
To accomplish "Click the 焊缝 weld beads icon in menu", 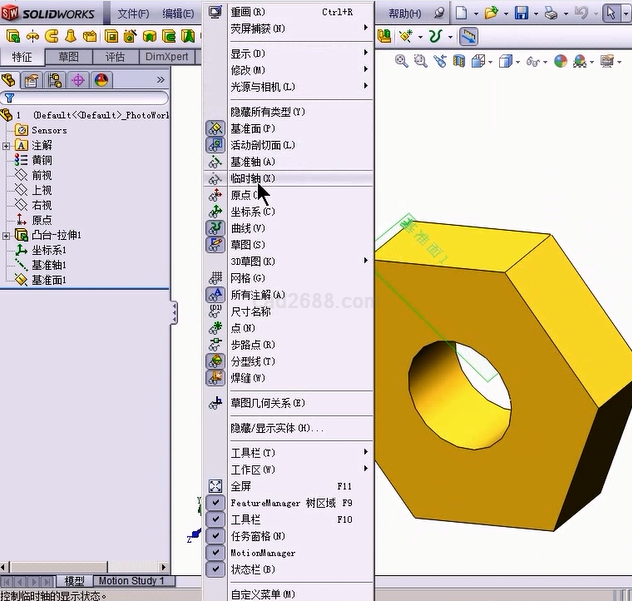I will click(215, 378).
